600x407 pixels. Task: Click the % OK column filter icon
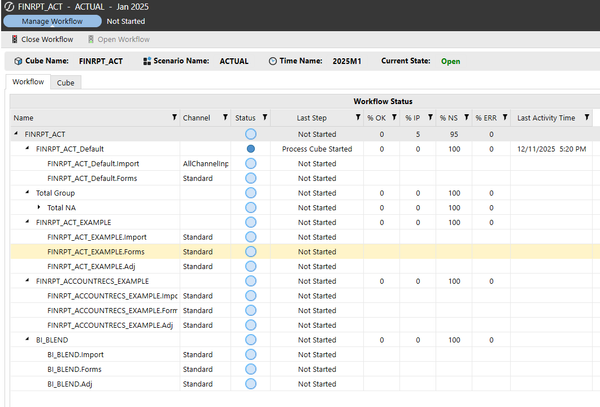[393, 118]
